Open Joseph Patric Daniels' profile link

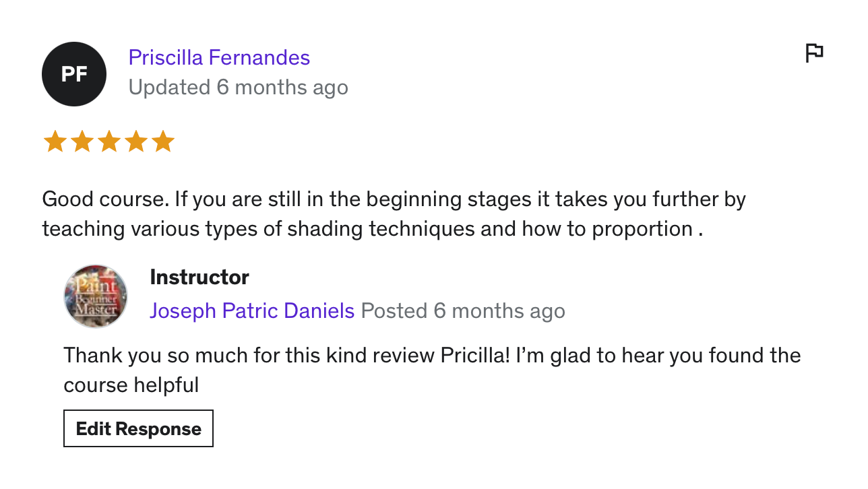click(252, 311)
